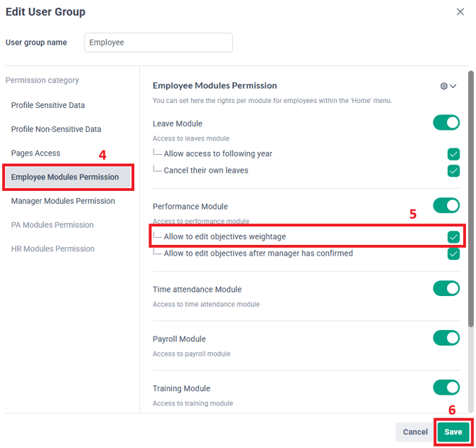The width and height of the screenshot is (476, 448).
Task: Uncheck Allow to edit objectives weightage
Action: coord(453,237)
